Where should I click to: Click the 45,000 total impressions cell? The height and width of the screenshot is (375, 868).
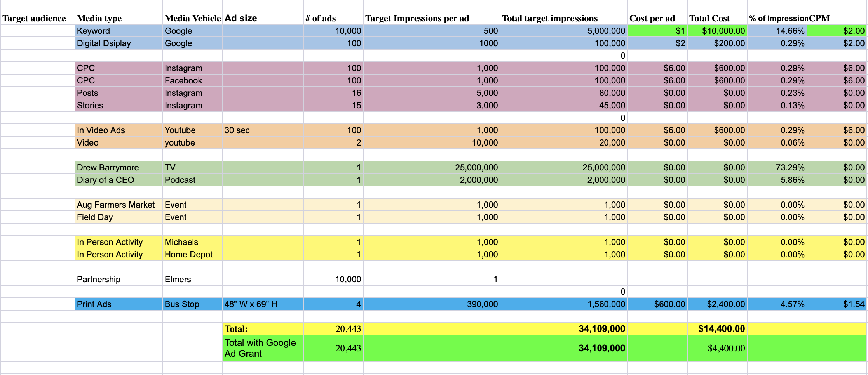[564, 105]
